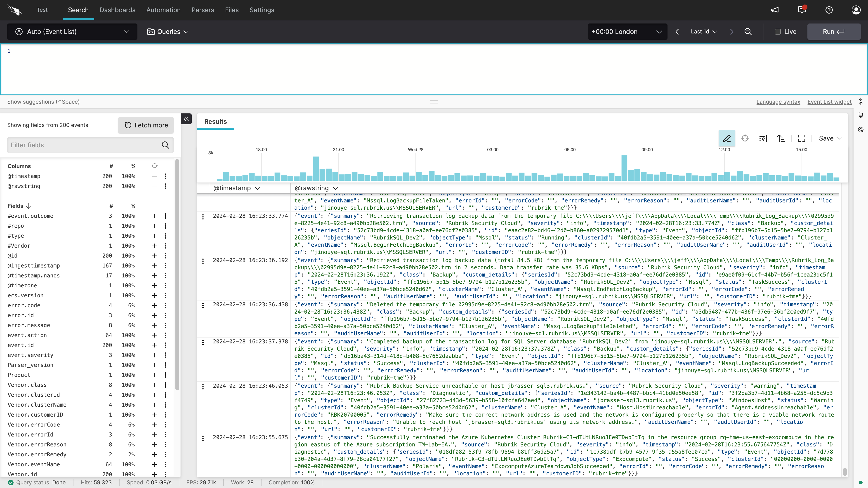Click the edit pencil icon in results toolbar
Image resolution: width=868 pixels, height=488 pixels.
pyautogui.click(x=727, y=138)
